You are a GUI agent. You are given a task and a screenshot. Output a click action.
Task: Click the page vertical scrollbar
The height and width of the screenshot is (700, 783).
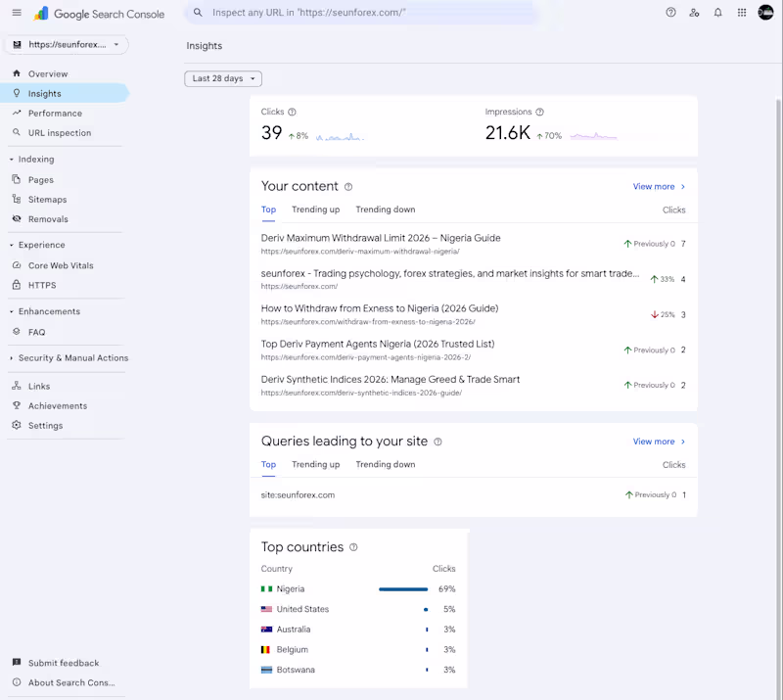(x=779, y=399)
